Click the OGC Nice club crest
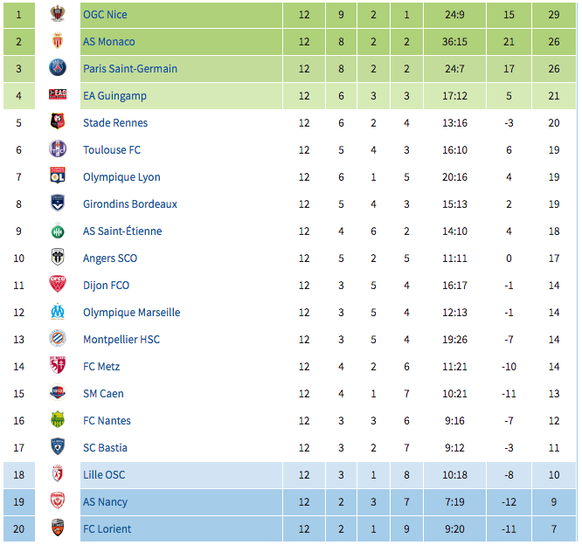 (x=58, y=14)
